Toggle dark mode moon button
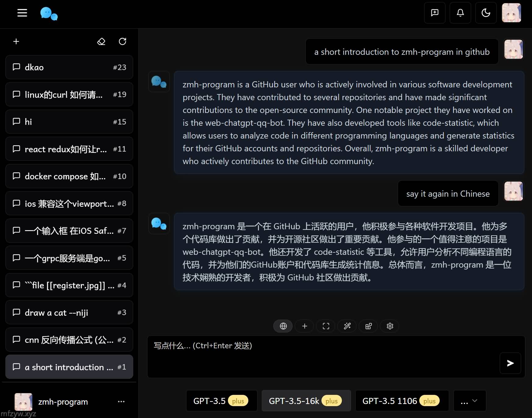Image resolution: width=532 pixels, height=418 pixels. (x=486, y=13)
